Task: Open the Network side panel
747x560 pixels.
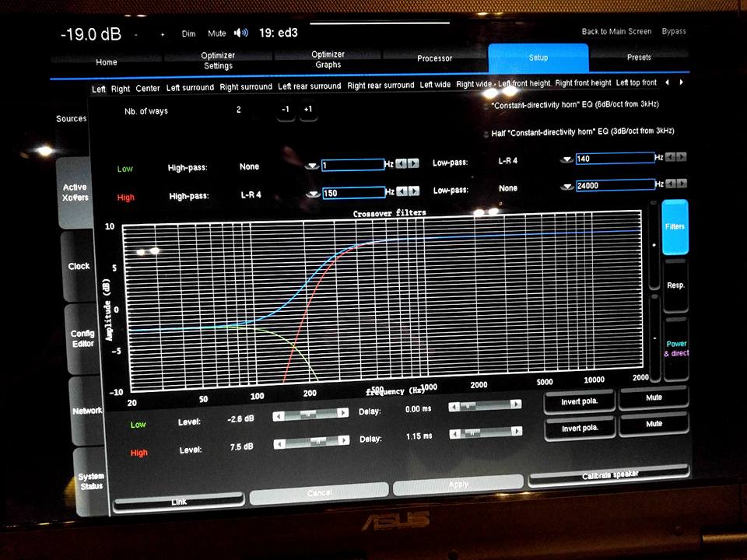Action: click(x=86, y=411)
